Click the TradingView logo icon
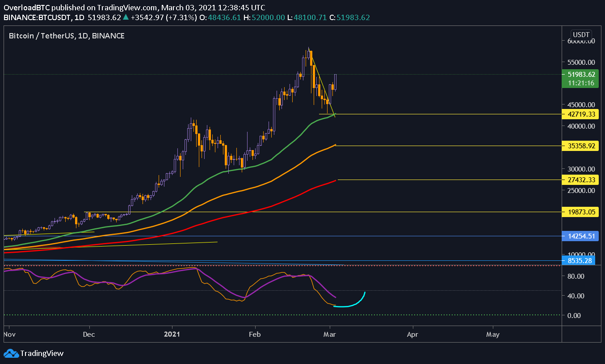This screenshot has height=364, width=605. coord(11,353)
